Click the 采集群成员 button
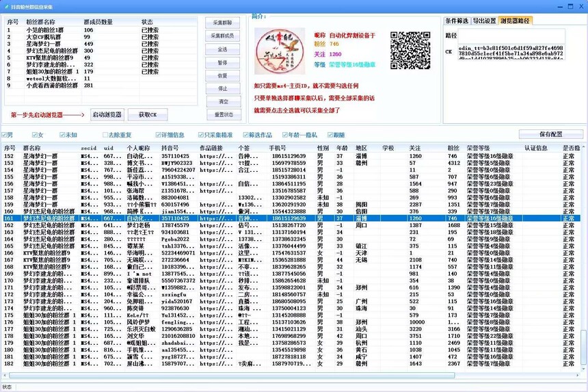 click(x=222, y=36)
